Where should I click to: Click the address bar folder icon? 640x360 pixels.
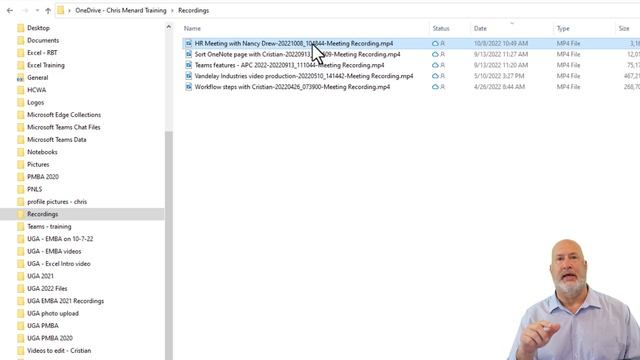[x=60, y=11]
